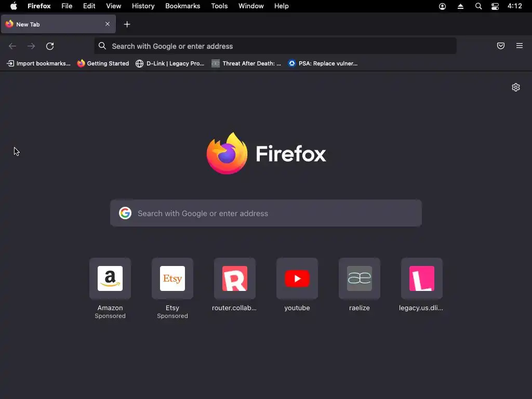This screenshot has width=532, height=399.
Task: Open the Getting Started bookmark
Action: [103, 63]
